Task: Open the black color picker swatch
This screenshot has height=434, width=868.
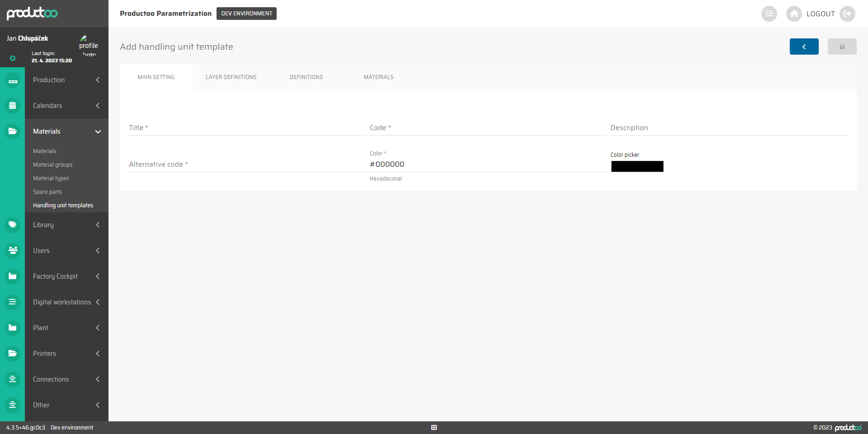Action: (x=637, y=167)
